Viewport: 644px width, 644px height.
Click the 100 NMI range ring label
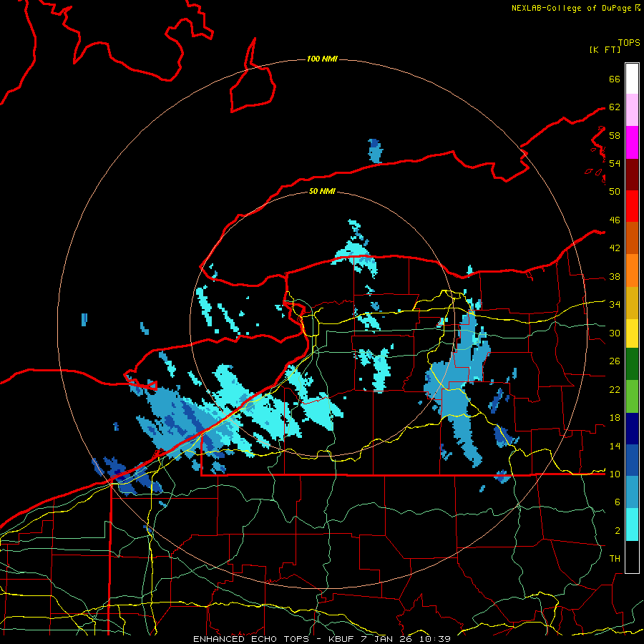322,59
